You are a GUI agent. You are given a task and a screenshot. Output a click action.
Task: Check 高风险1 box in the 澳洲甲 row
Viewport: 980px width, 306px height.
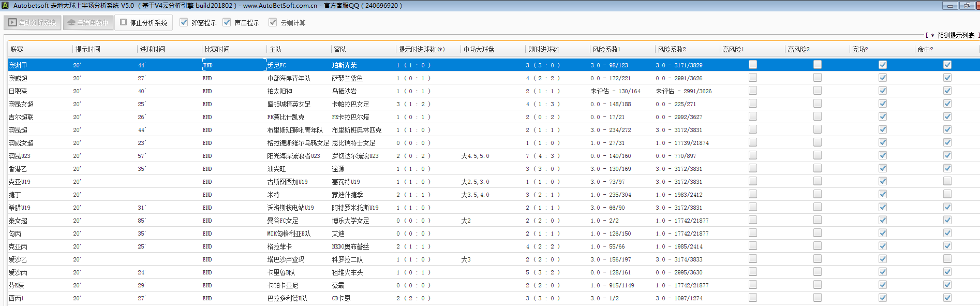click(x=753, y=65)
